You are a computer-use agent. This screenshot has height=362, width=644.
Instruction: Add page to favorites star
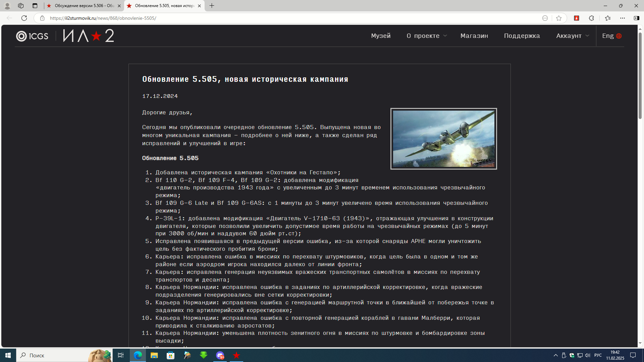(558, 18)
